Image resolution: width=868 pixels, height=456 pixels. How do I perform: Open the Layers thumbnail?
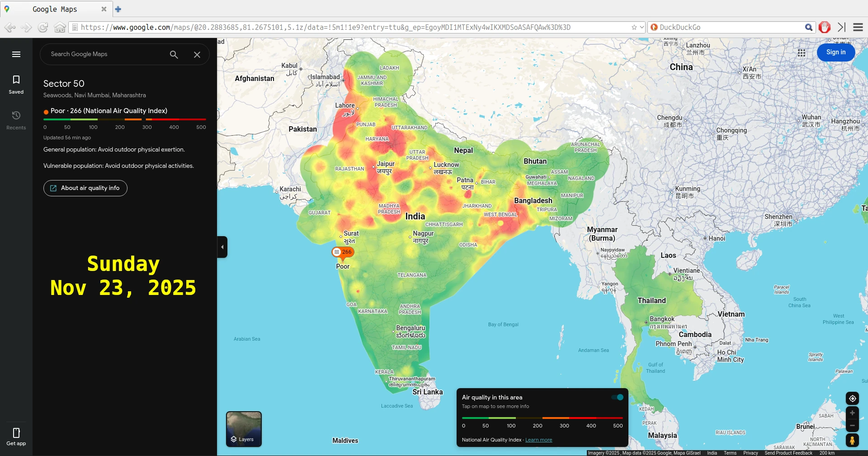tap(244, 429)
